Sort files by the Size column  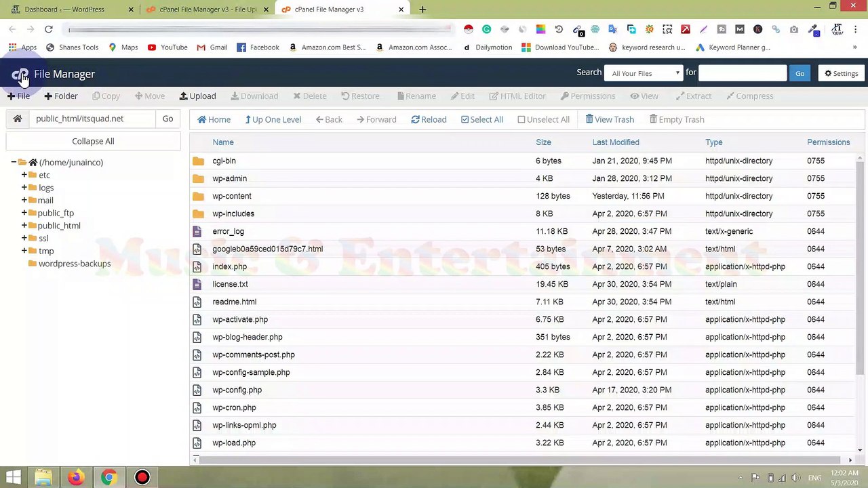(x=543, y=142)
